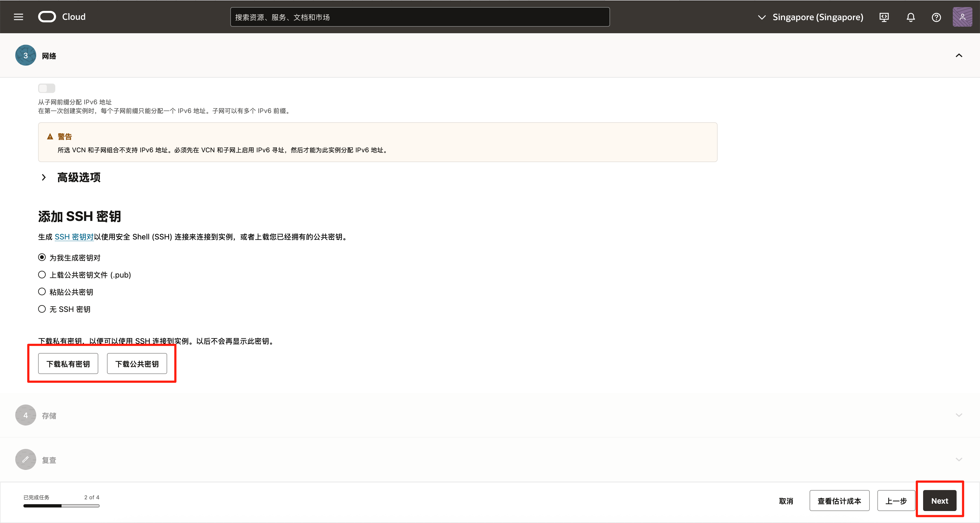Image resolution: width=980 pixels, height=523 pixels.
Task: Click the Oracle Cloud logo
Action: tap(47, 17)
